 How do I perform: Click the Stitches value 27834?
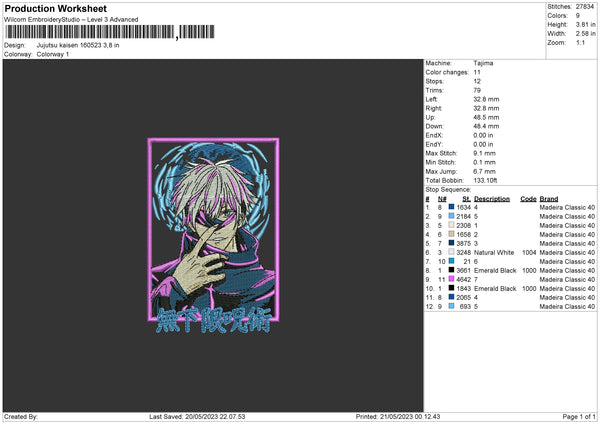[585, 7]
